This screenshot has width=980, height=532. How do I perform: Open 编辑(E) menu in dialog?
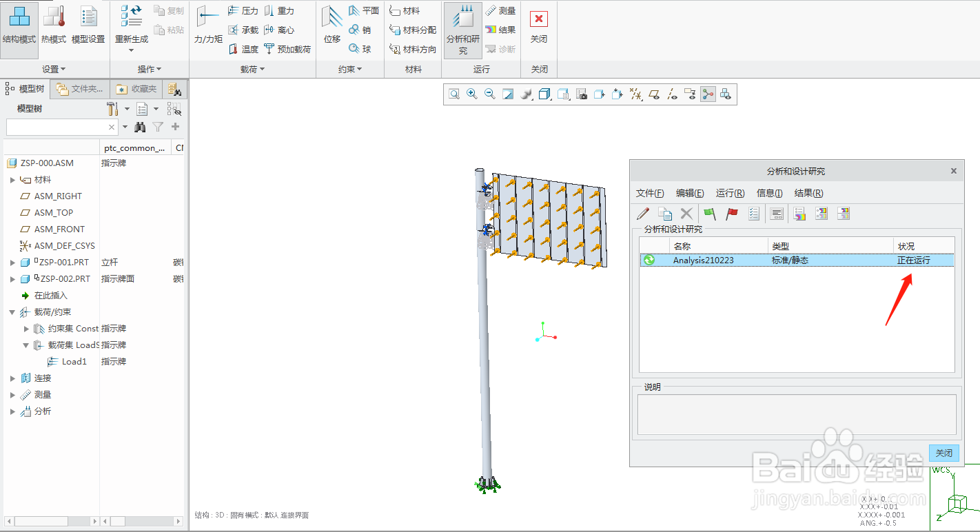pyautogui.click(x=690, y=193)
